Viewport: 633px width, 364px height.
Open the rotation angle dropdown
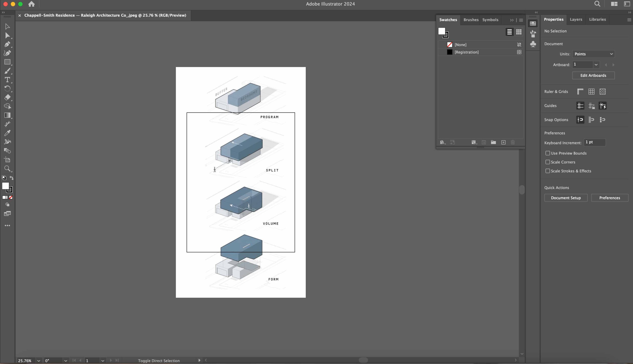click(x=66, y=361)
